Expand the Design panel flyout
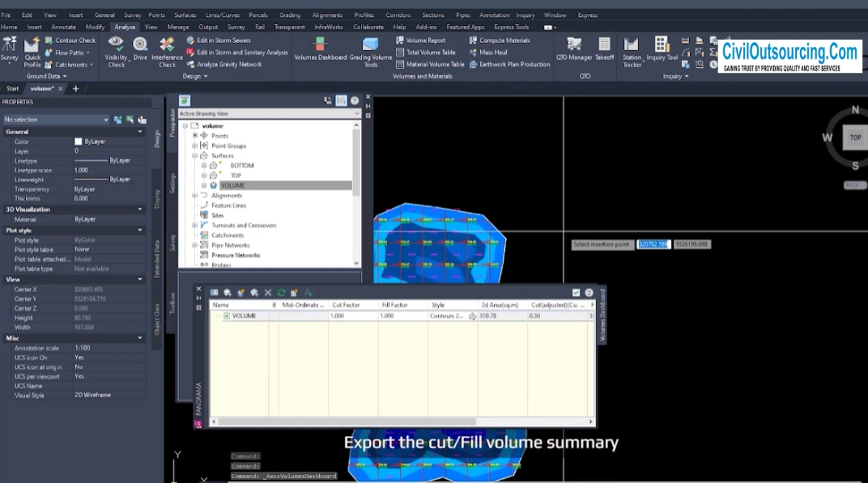868x483 pixels. coord(195,76)
